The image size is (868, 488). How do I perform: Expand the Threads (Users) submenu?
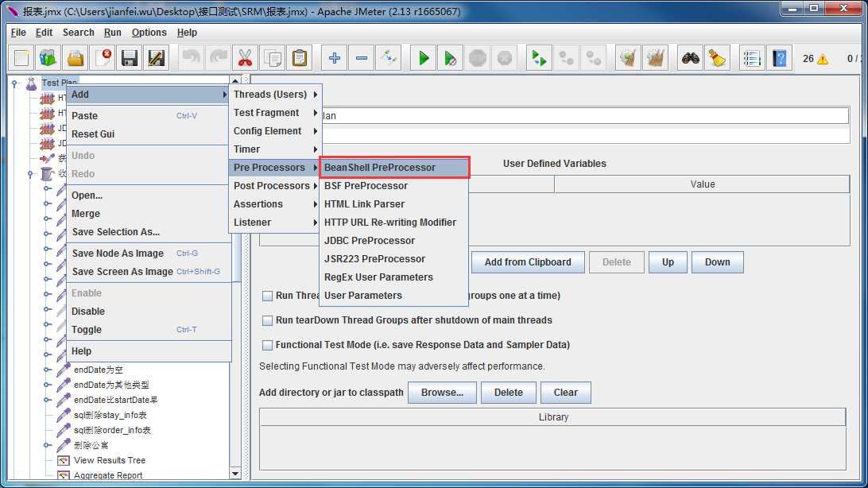pos(274,95)
